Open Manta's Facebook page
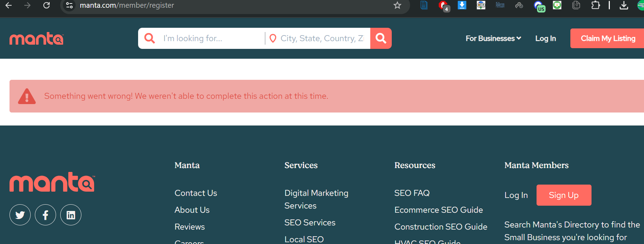 (45, 215)
